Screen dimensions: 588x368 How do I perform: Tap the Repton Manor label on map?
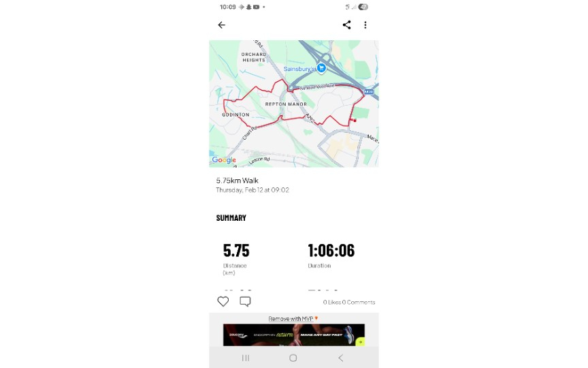[x=291, y=104]
